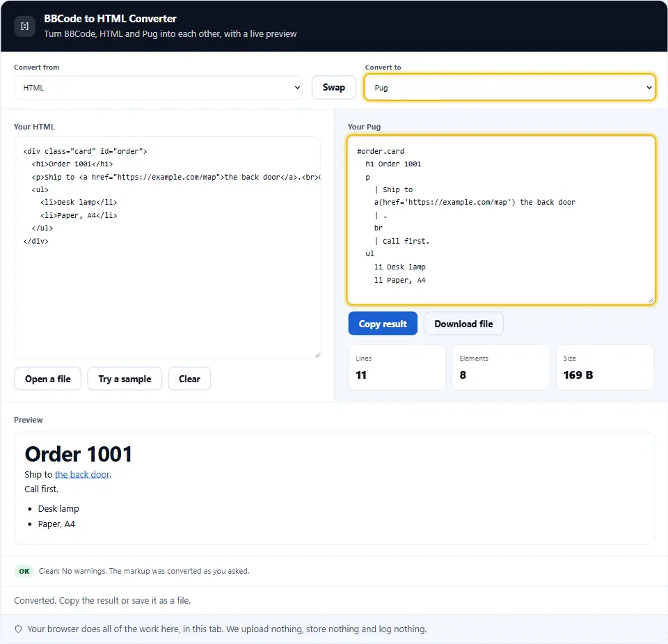Open a file for conversion
Image resolution: width=668 pixels, height=644 pixels.
48,379
